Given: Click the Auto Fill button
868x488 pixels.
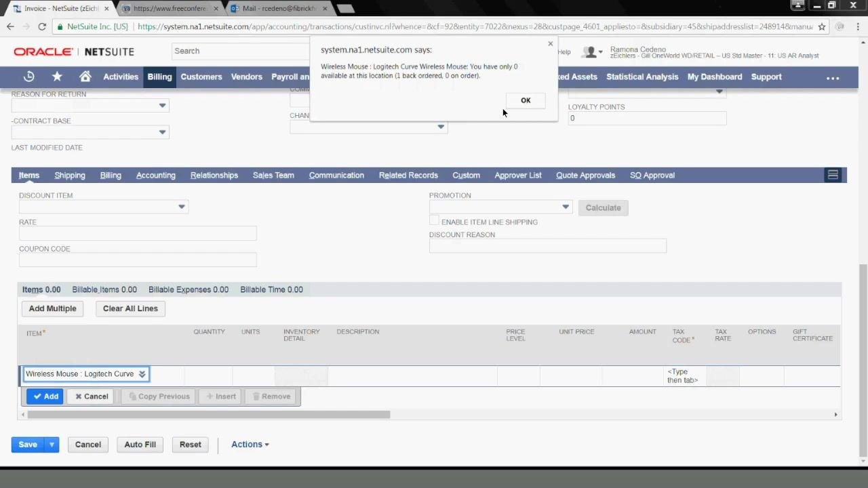Looking at the screenshot, I should (x=140, y=445).
